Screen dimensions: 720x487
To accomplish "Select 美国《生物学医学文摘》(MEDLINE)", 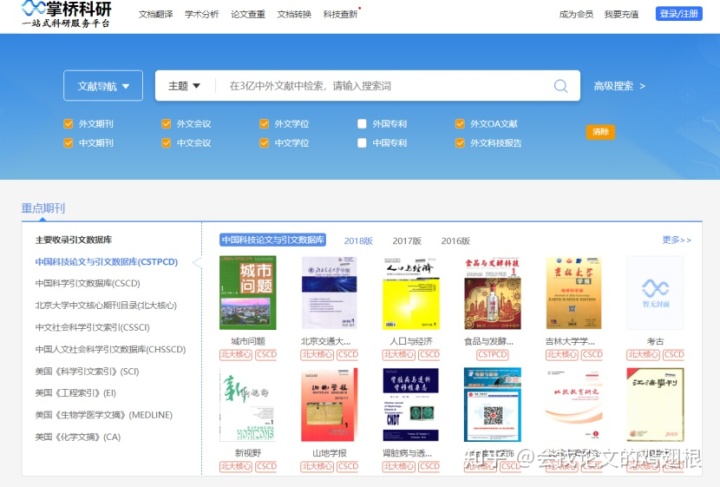I will (104, 415).
